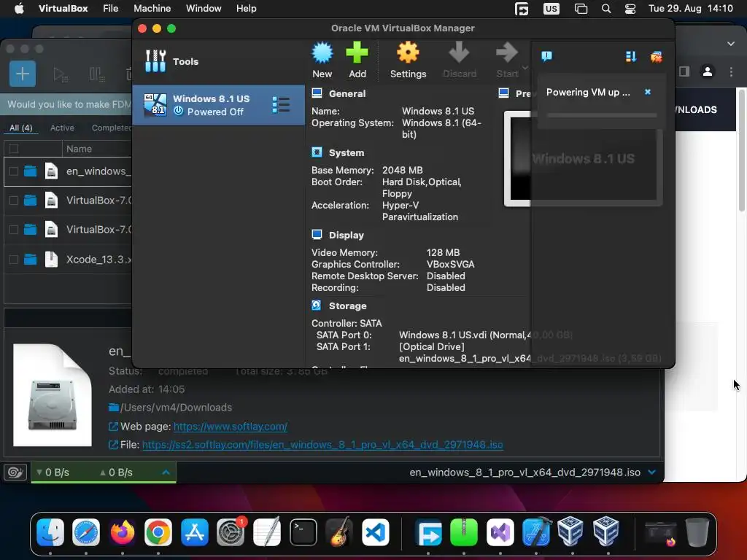Click the pause downloads icon in FDM
This screenshot has width=747, height=560.
97,74
